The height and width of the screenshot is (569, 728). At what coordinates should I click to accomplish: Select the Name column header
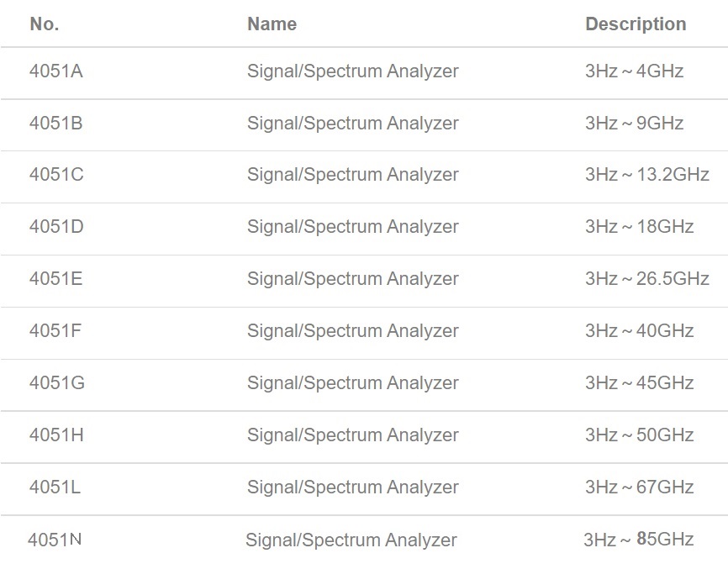pyautogui.click(x=272, y=24)
